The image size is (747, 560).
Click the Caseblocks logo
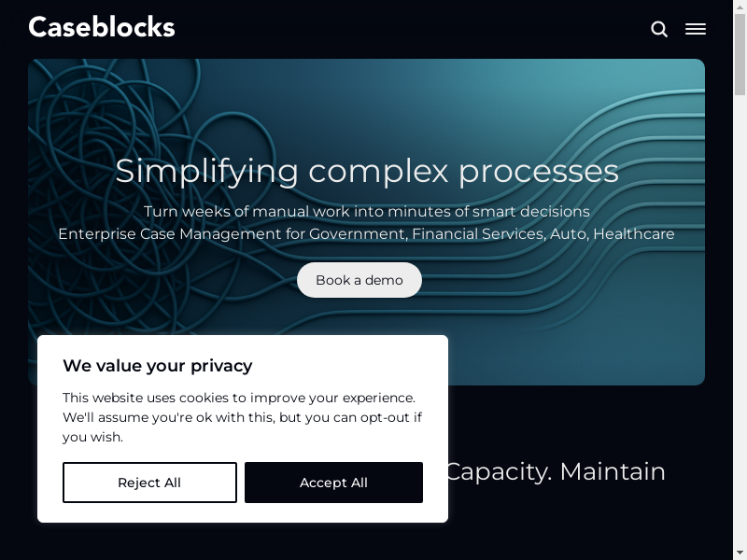(x=102, y=27)
